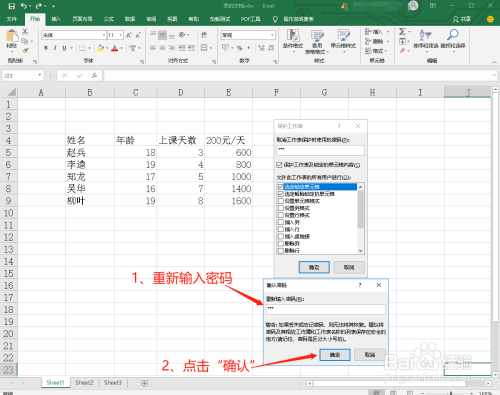Click Cancel in the Protect Sheet dialog
This screenshot has width=500, height=395.
[x=349, y=267]
